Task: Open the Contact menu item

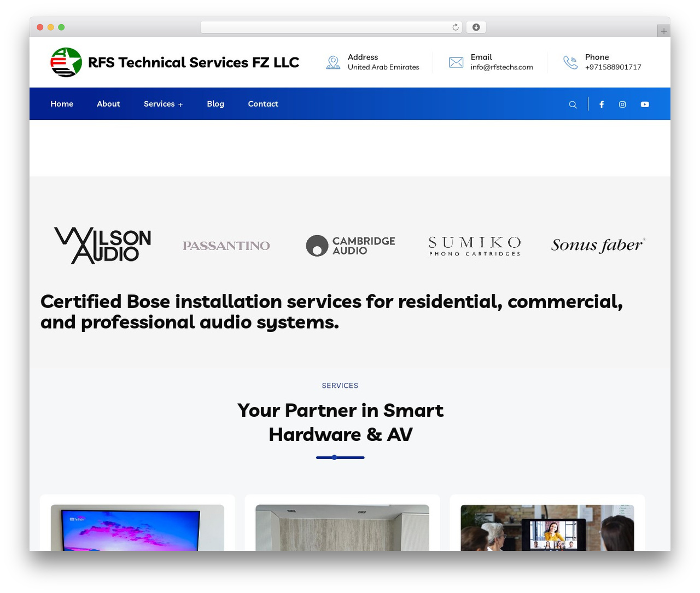Action: [263, 104]
